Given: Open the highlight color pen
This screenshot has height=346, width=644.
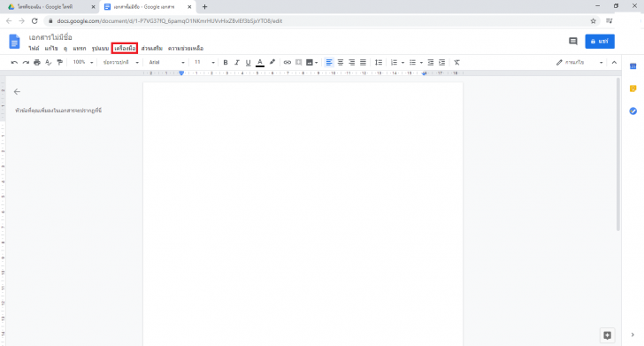Looking at the screenshot, I should tap(272, 63).
